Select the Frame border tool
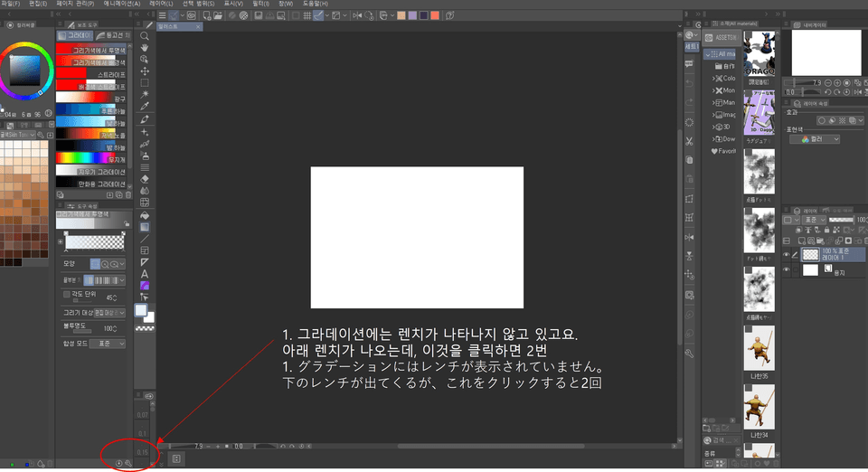The height and width of the screenshot is (472, 868). pyautogui.click(x=145, y=250)
